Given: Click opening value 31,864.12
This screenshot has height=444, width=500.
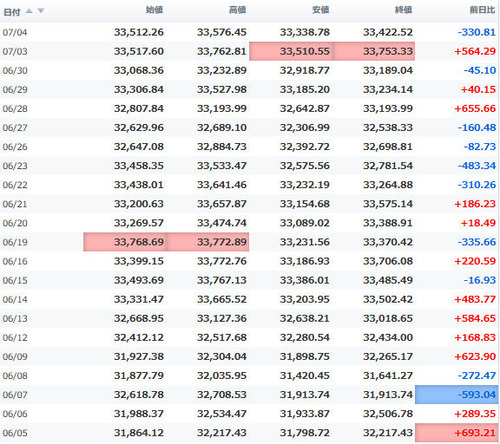Looking at the screenshot, I should point(139,432).
